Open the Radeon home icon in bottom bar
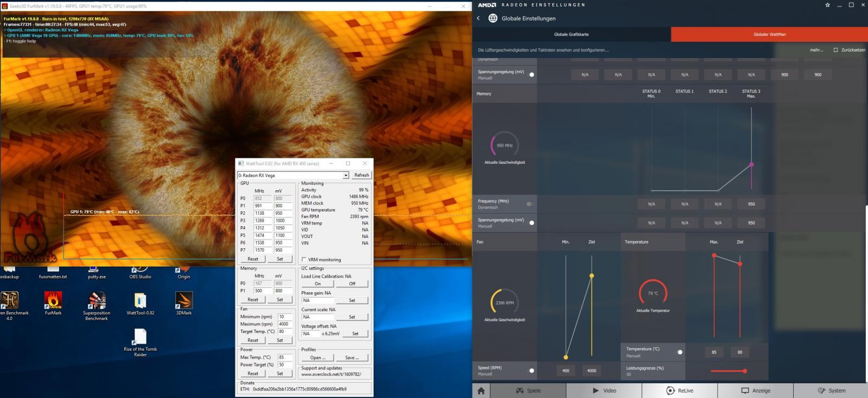 click(481, 390)
